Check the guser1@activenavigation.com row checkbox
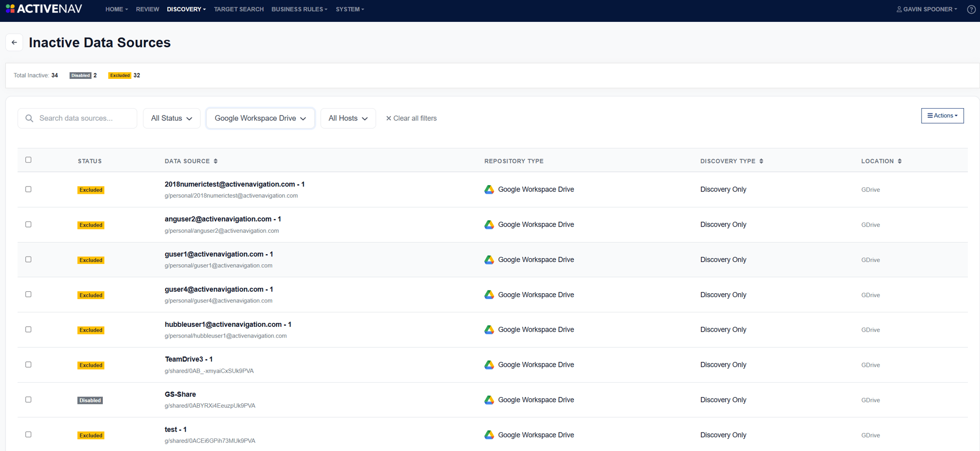 point(28,259)
